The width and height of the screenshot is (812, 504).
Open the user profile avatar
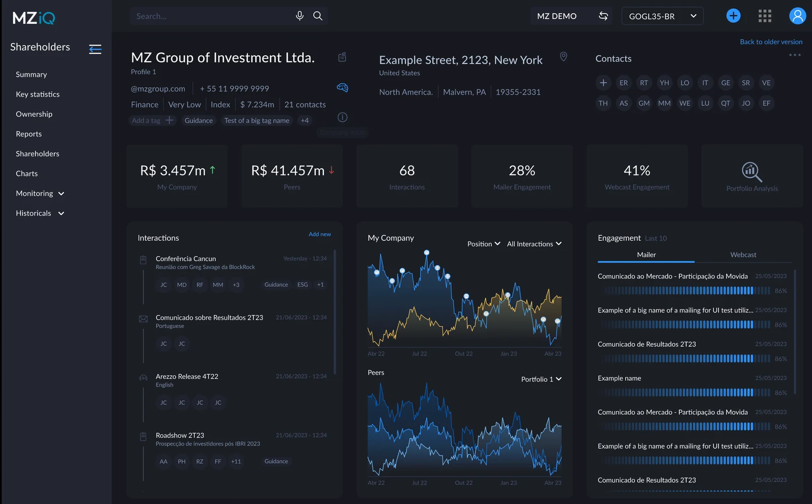tap(798, 16)
